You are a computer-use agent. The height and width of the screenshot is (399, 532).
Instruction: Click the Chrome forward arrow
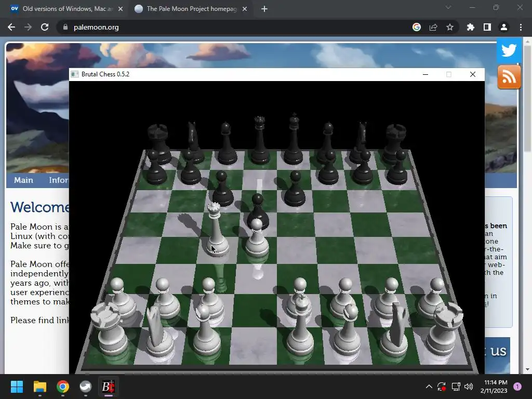pyautogui.click(x=28, y=27)
